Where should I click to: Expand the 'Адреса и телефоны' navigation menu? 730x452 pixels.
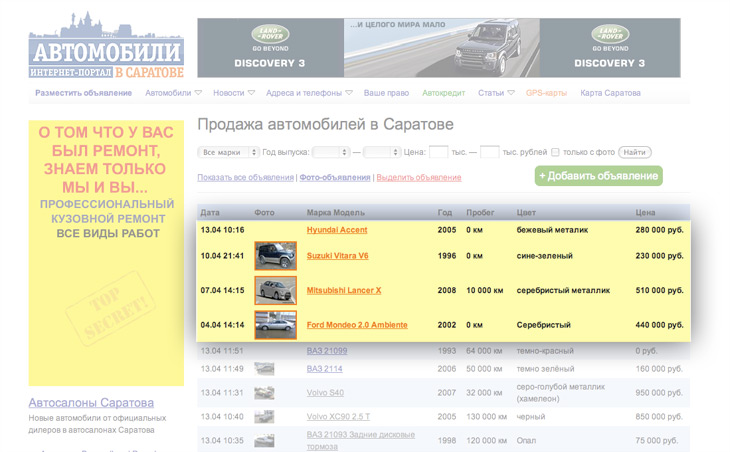[x=309, y=93]
